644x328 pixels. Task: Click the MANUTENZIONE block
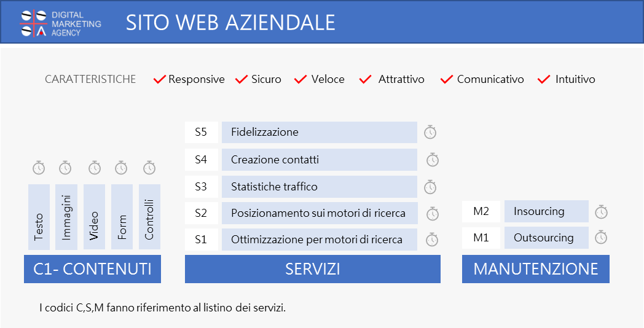[536, 269]
